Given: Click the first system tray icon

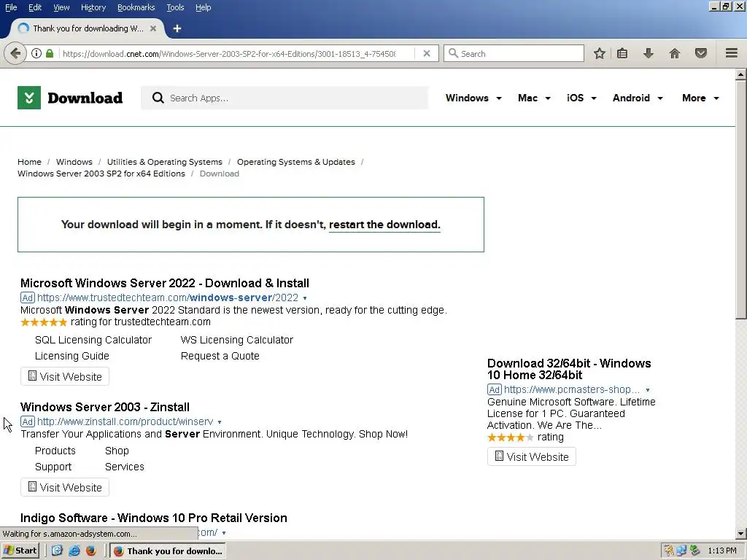Looking at the screenshot, I should point(669,551).
